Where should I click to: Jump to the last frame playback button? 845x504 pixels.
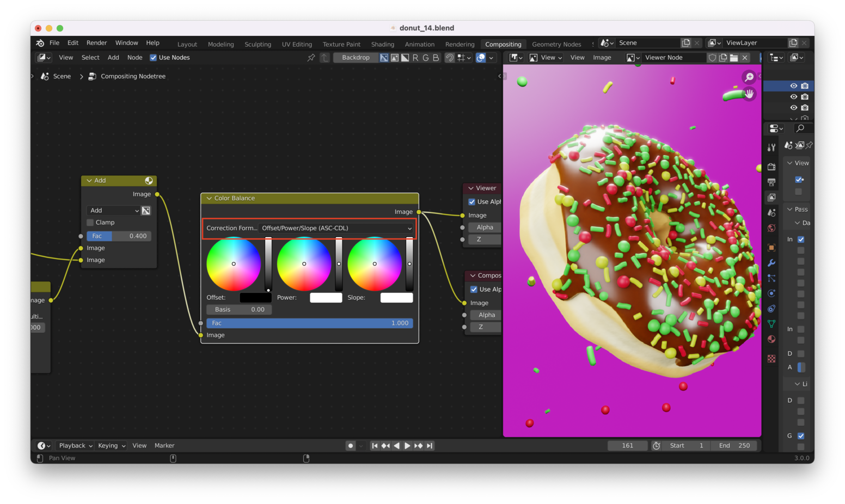(x=430, y=445)
